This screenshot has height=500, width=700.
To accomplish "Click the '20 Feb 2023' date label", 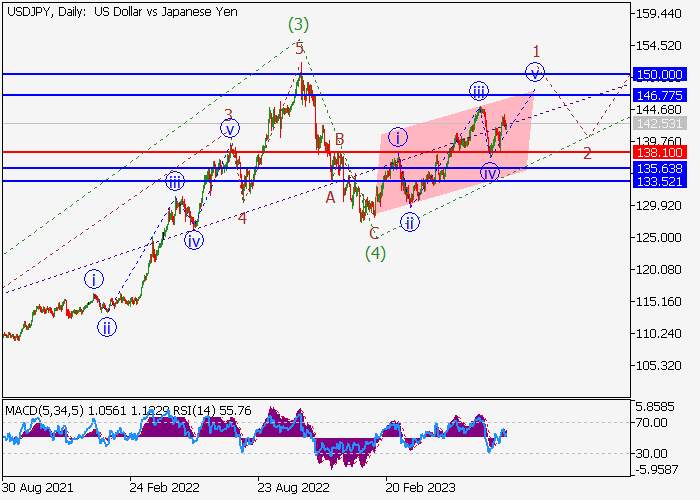I will pyautogui.click(x=421, y=487).
